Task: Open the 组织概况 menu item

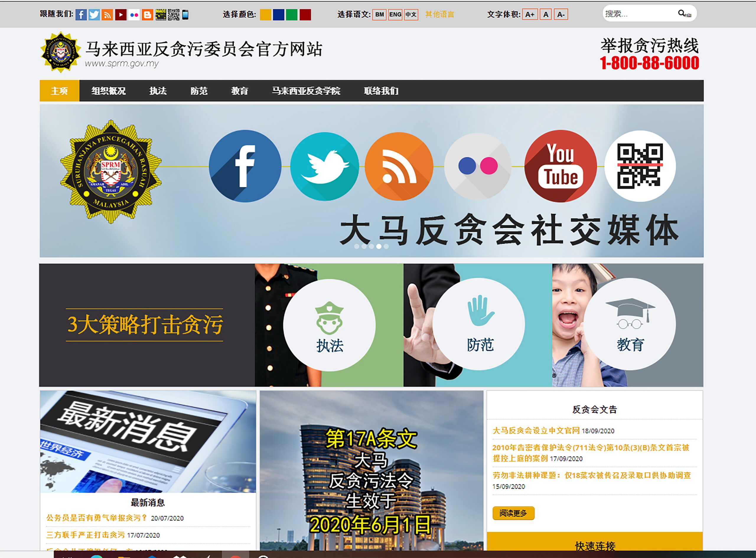Action: click(108, 91)
